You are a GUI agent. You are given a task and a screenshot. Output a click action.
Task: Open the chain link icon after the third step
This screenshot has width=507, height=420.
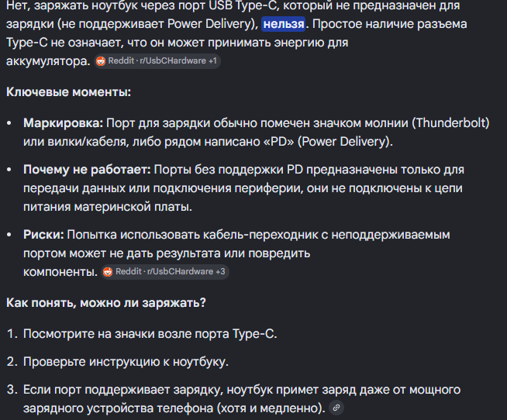click(336, 408)
